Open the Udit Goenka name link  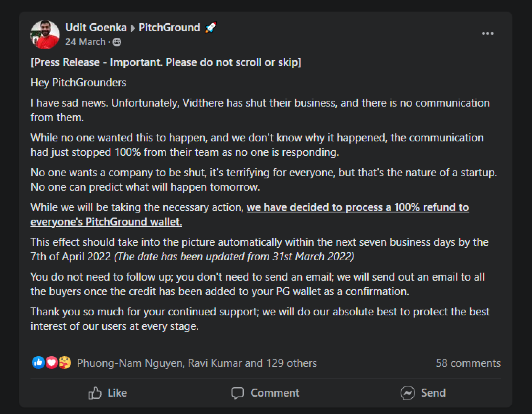tap(96, 28)
